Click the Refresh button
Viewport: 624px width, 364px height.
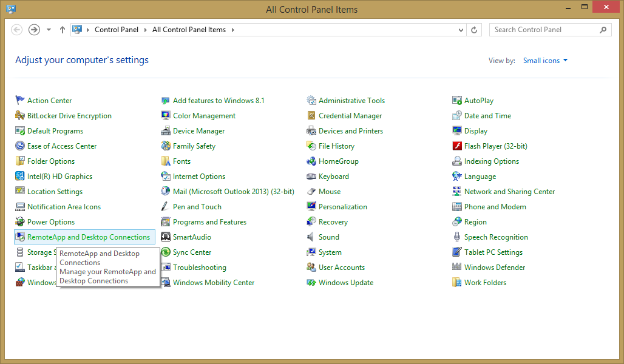click(x=474, y=29)
